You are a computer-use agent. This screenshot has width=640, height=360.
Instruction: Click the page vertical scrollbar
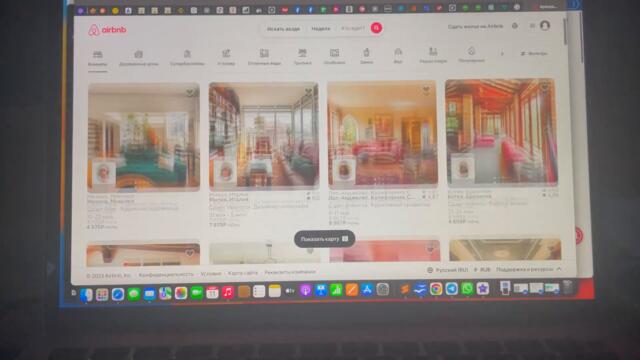click(x=565, y=31)
